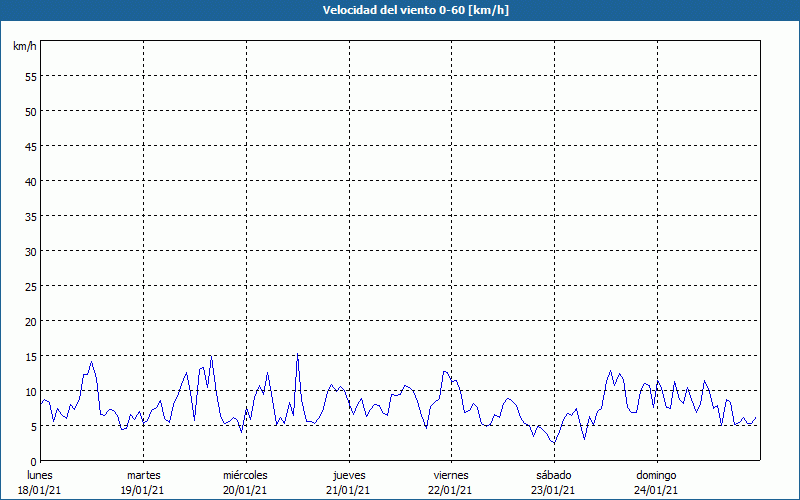Click the 10 y-axis value
Screen dimensions: 800x500
tap(31, 391)
